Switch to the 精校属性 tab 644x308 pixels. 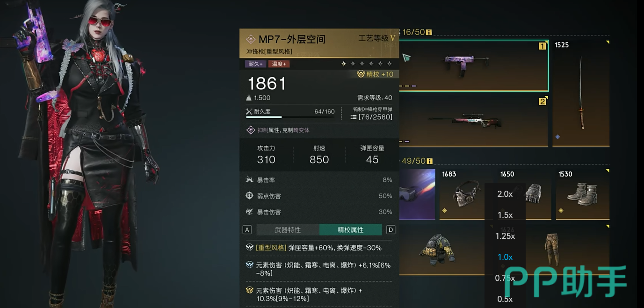[x=351, y=229]
